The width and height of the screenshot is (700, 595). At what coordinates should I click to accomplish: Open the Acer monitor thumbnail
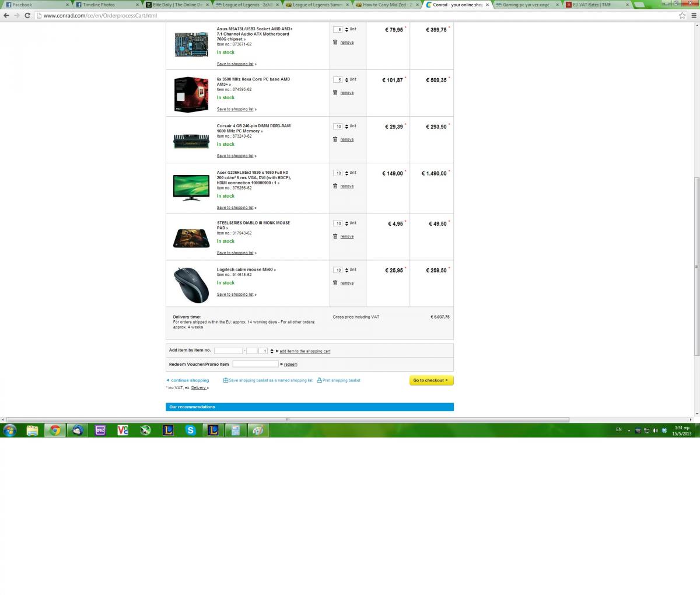[x=191, y=187]
